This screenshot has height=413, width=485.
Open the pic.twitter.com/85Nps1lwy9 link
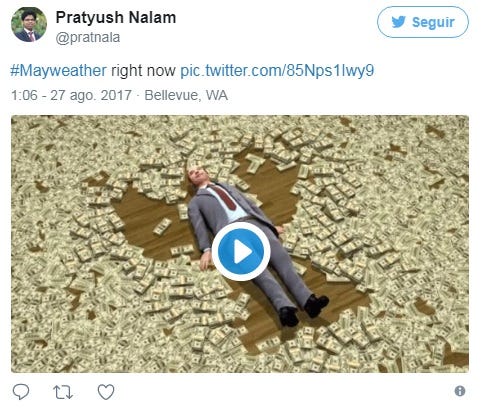(277, 71)
